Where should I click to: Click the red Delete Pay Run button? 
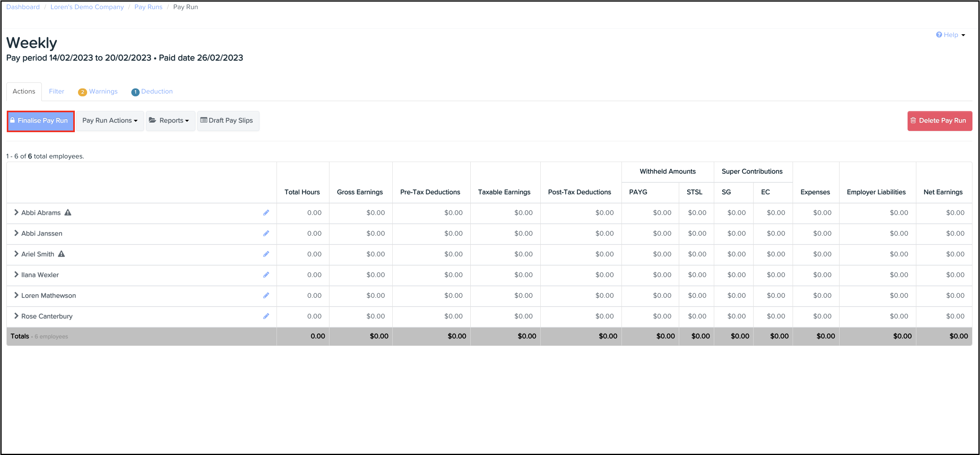[939, 121]
